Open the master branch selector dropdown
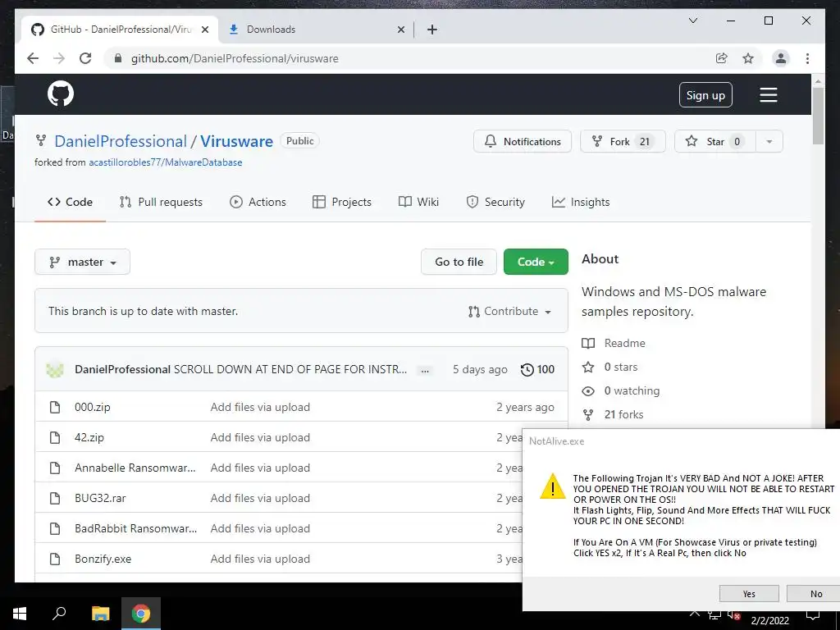Image resolution: width=840 pixels, height=630 pixels. tap(83, 262)
